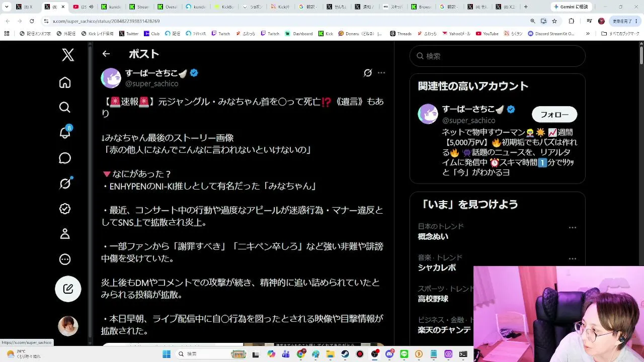The height and width of the screenshot is (362, 644).
Task: Close the active X tab
Action: pos(63,7)
